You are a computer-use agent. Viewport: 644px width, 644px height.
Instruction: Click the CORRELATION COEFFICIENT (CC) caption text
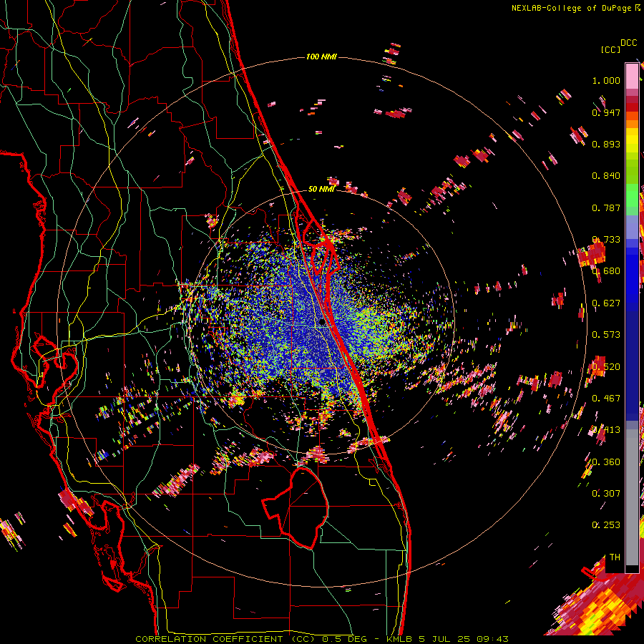click(225, 639)
